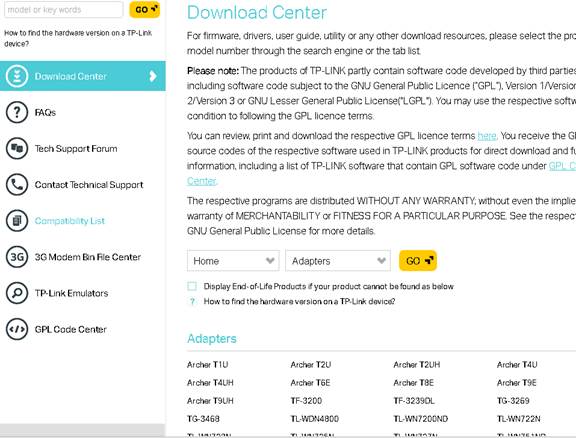Open the Adapters product type dropdown

(x=338, y=261)
